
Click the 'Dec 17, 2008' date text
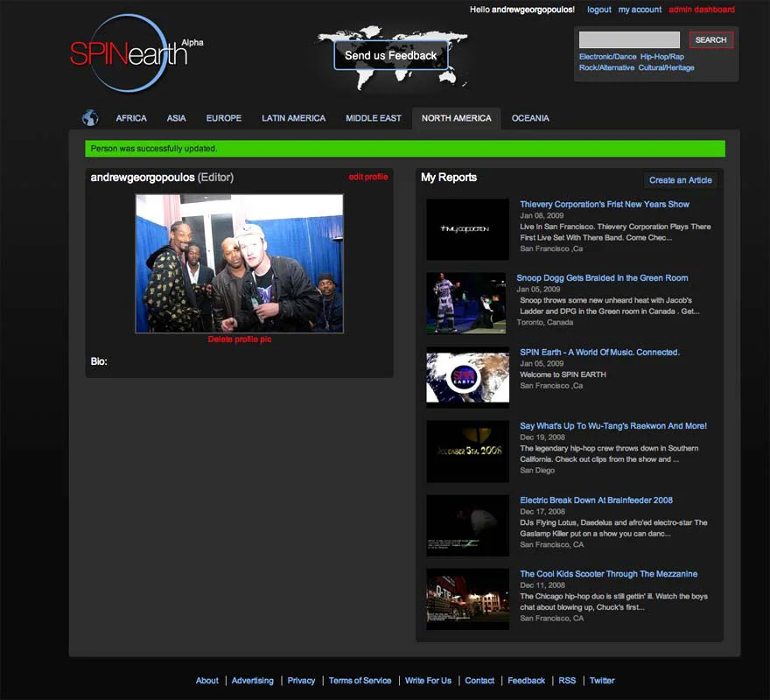pos(542,512)
